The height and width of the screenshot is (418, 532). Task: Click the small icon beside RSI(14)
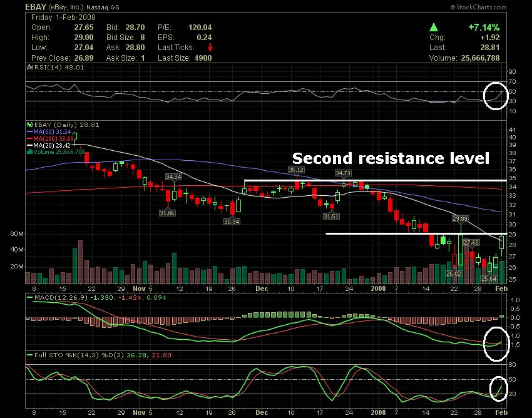(x=30, y=67)
